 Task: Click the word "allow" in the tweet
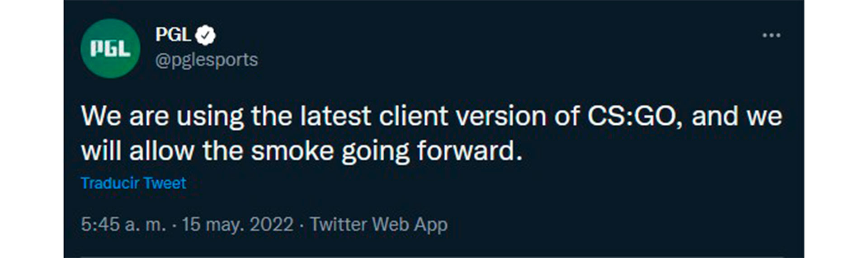(161, 151)
